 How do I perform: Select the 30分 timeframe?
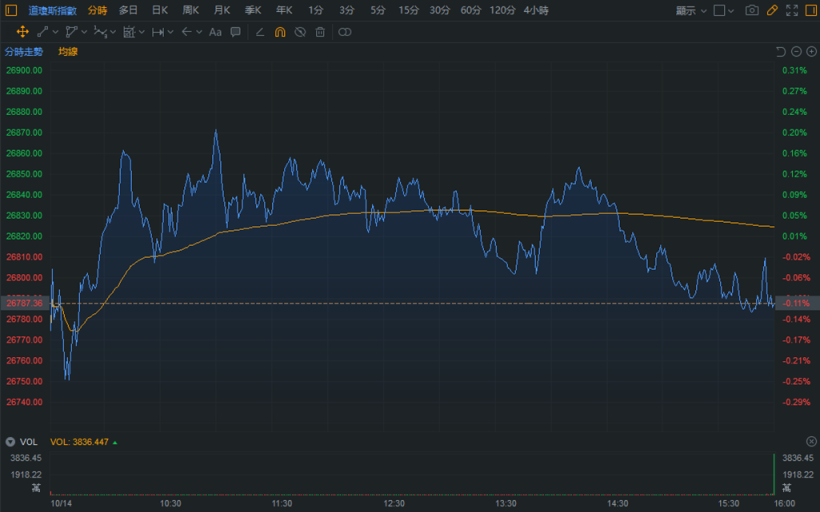[439, 10]
